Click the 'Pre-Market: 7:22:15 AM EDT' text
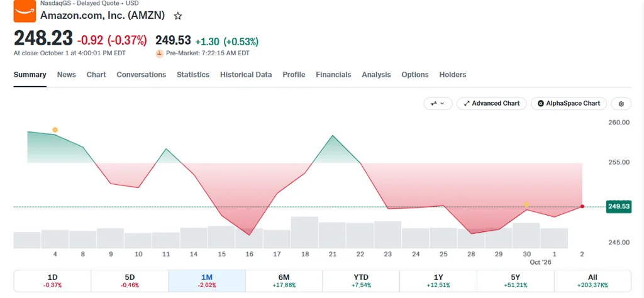Viewport: 644px width, 298px height. tap(208, 53)
